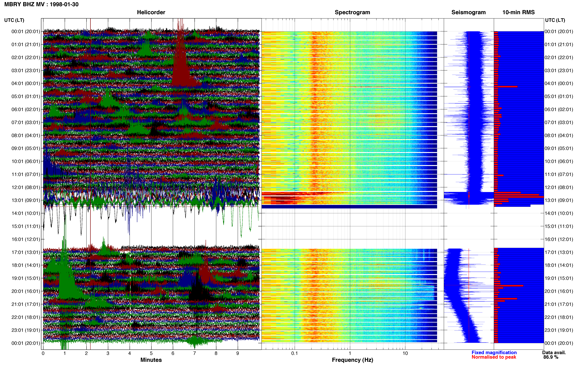Click the left 14:01 (10:01) time label

click(x=26, y=213)
